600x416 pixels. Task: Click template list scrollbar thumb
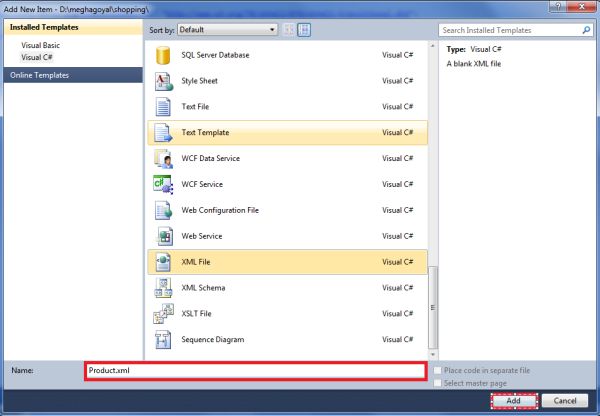433,308
